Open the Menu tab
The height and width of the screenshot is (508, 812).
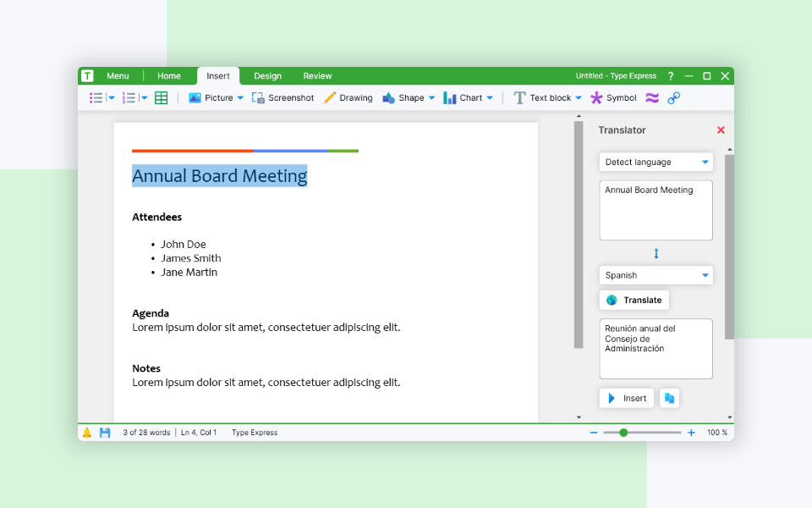pos(118,75)
